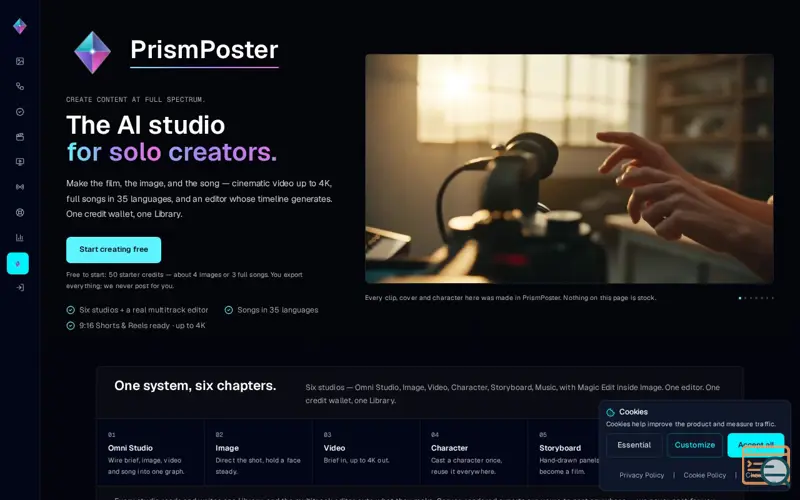Choose Essential cookies only
The width and height of the screenshot is (800, 500).
click(634, 445)
